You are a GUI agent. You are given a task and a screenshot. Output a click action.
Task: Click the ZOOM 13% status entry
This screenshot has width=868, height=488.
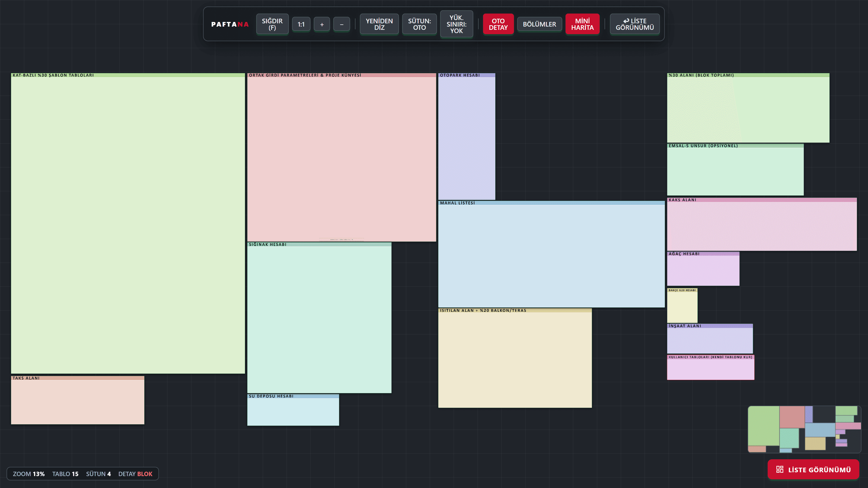(29, 474)
